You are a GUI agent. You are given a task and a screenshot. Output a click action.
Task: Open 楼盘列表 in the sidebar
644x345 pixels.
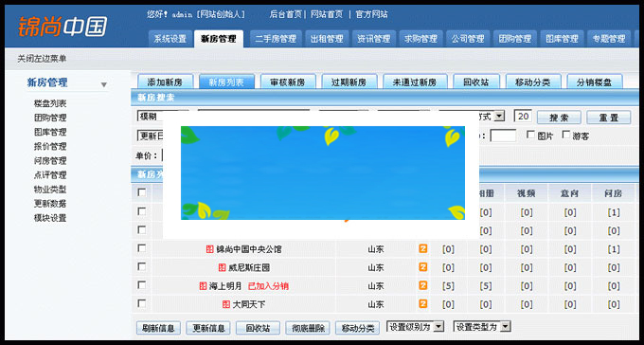point(50,103)
